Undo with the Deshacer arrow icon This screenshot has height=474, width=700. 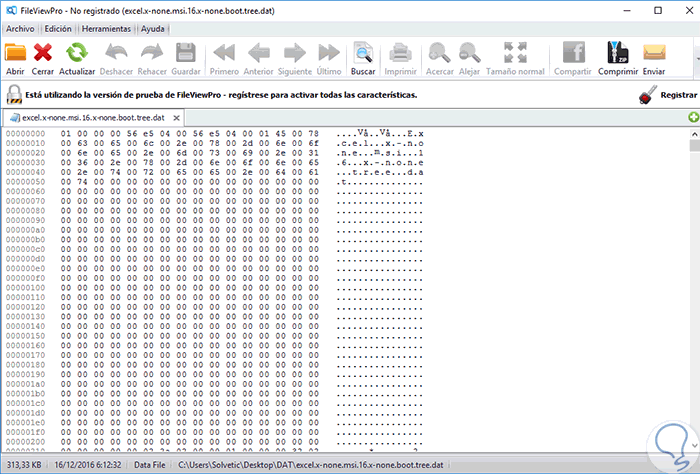point(116,53)
